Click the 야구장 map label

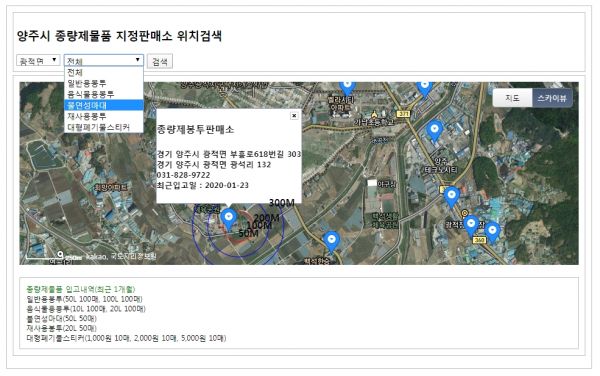(386, 184)
